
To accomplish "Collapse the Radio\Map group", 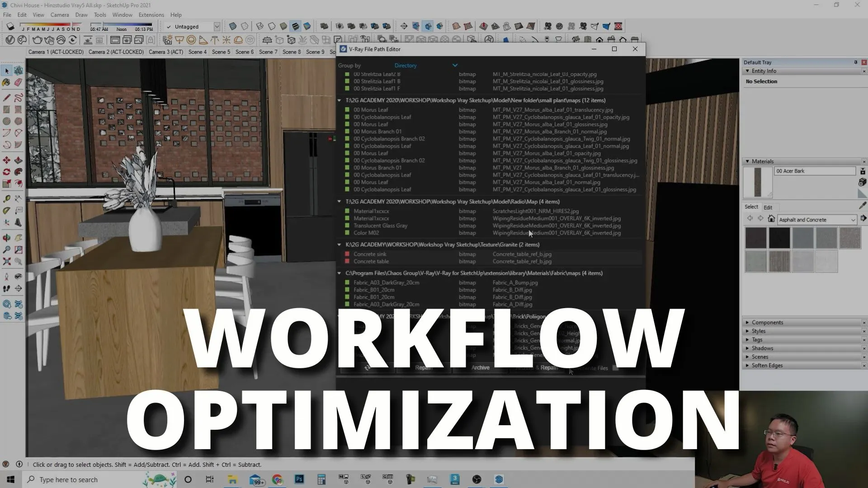I will [x=340, y=202].
